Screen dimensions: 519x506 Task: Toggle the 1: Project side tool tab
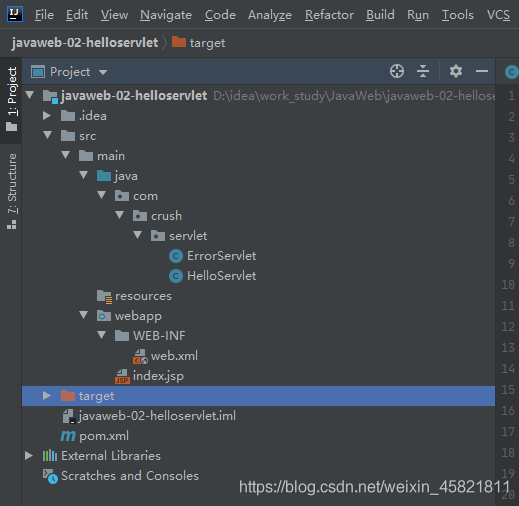[12, 99]
